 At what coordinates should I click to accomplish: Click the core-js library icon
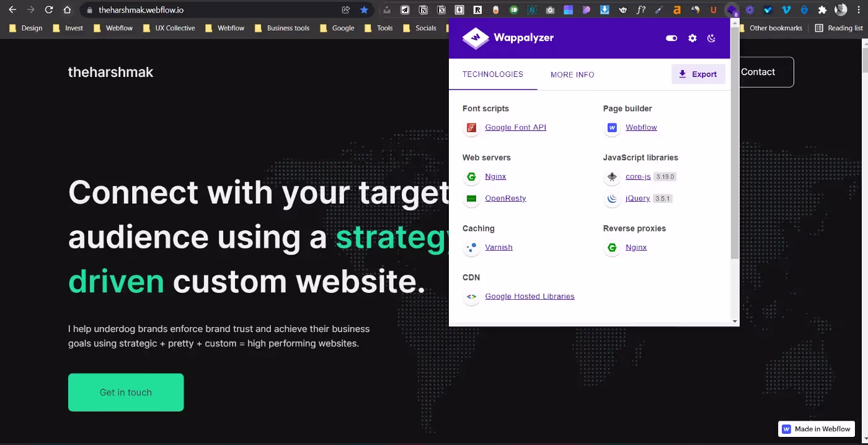pos(612,177)
